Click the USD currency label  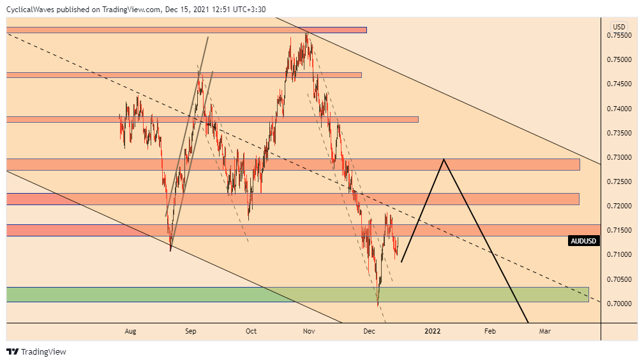(x=619, y=27)
